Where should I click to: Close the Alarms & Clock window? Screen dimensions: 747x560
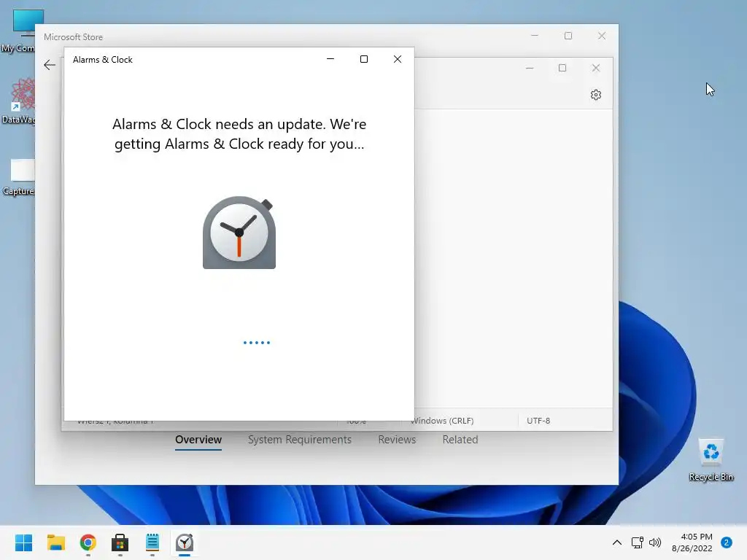tap(398, 59)
